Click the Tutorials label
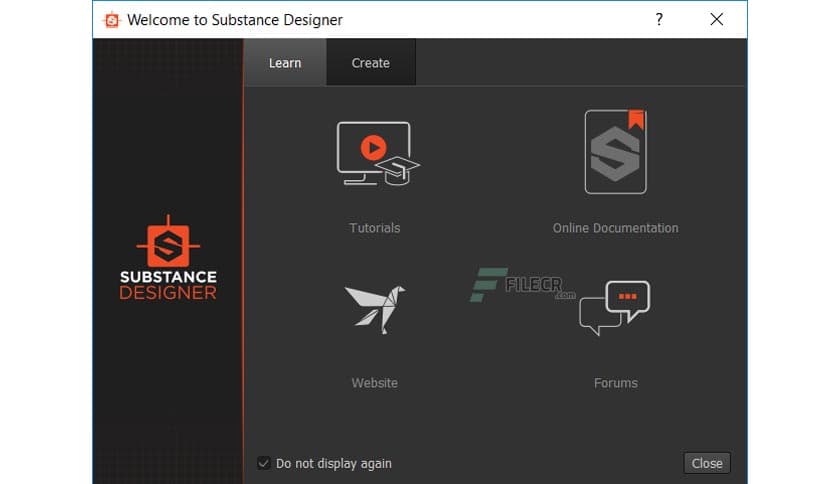 tap(375, 228)
